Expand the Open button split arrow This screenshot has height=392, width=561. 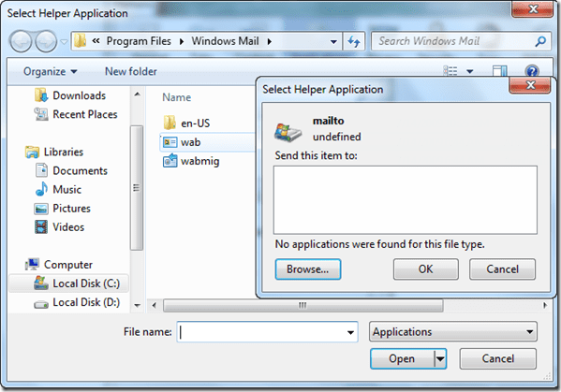click(440, 358)
